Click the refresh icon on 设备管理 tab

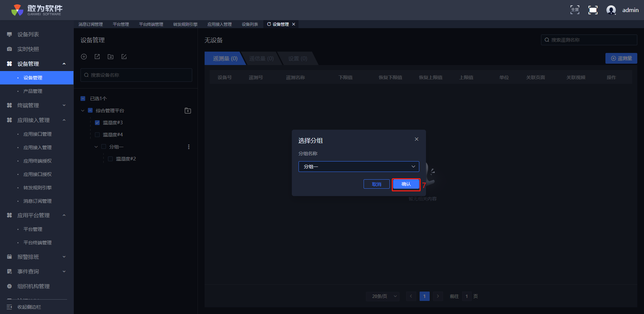tap(269, 24)
